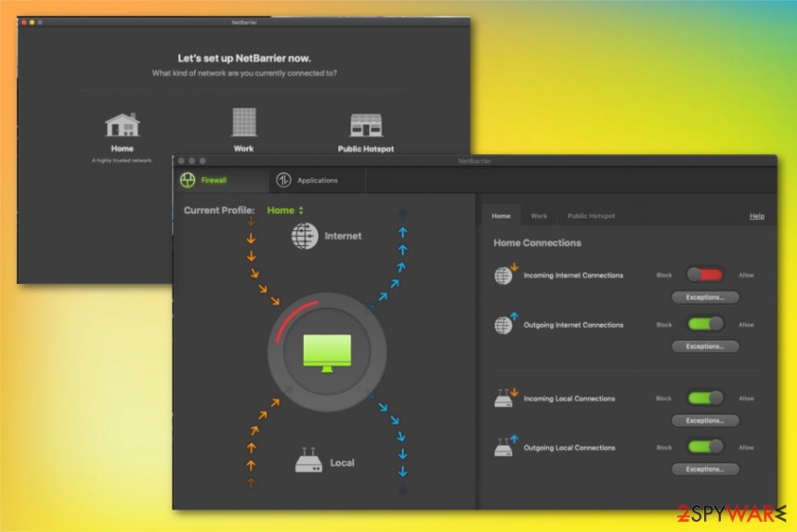Click the Local router icon in the diagram

coord(308,461)
